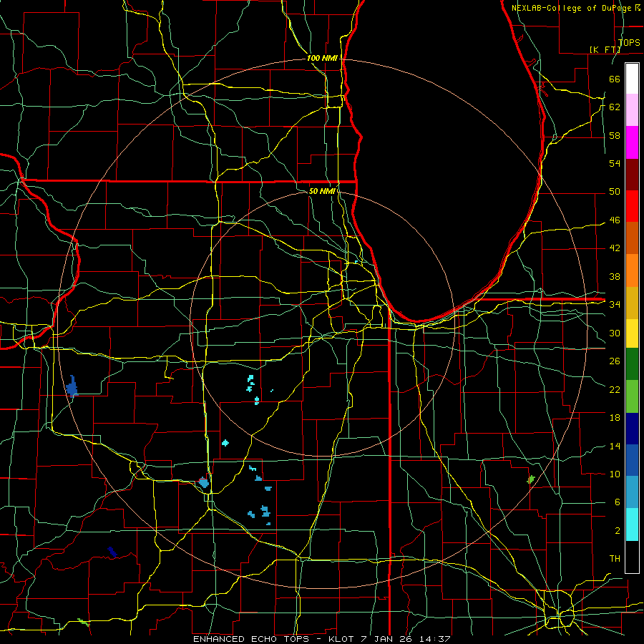The image size is (644, 644).
Task: Click the legend value "42"
Action: (615, 248)
